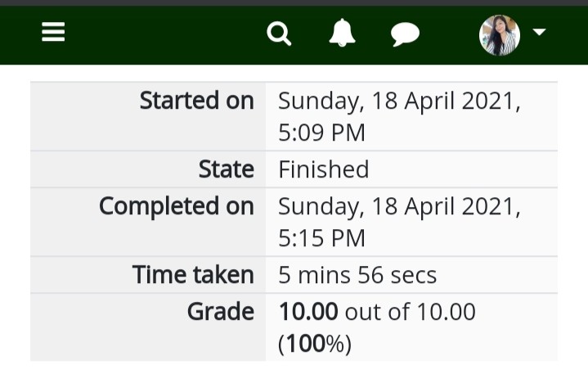588x383 pixels.
Task: Select the "5 mins 56 secs" value
Action: tap(357, 275)
